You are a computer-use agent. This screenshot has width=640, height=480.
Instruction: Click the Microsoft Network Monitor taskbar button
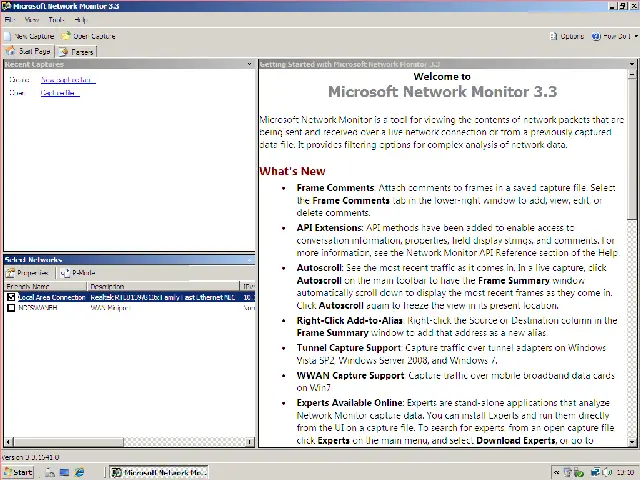[159, 472]
